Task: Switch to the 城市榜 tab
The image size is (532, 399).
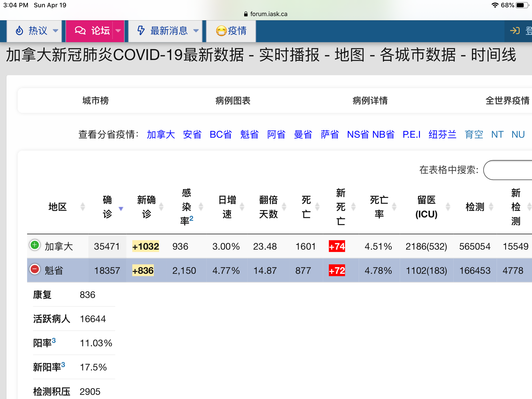Action: click(95, 101)
